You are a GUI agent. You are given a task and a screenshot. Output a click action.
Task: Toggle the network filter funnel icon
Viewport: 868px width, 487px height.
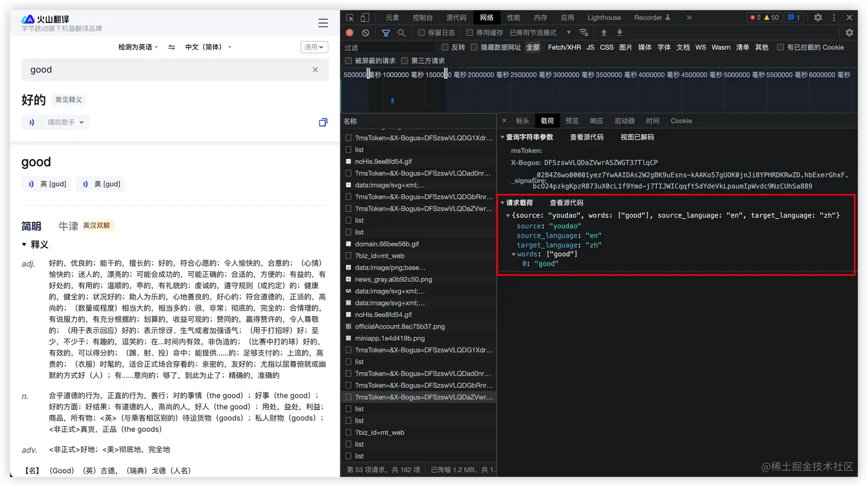386,33
